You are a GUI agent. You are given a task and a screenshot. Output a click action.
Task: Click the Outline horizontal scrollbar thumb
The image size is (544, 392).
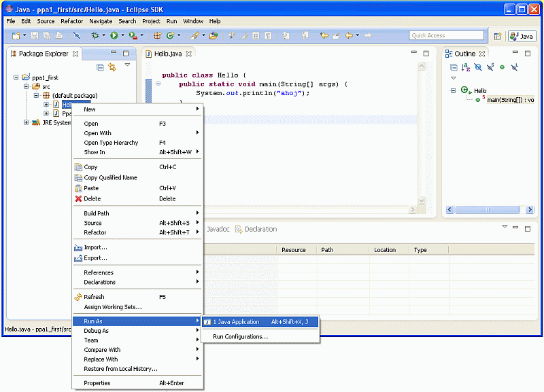pos(487,209)
